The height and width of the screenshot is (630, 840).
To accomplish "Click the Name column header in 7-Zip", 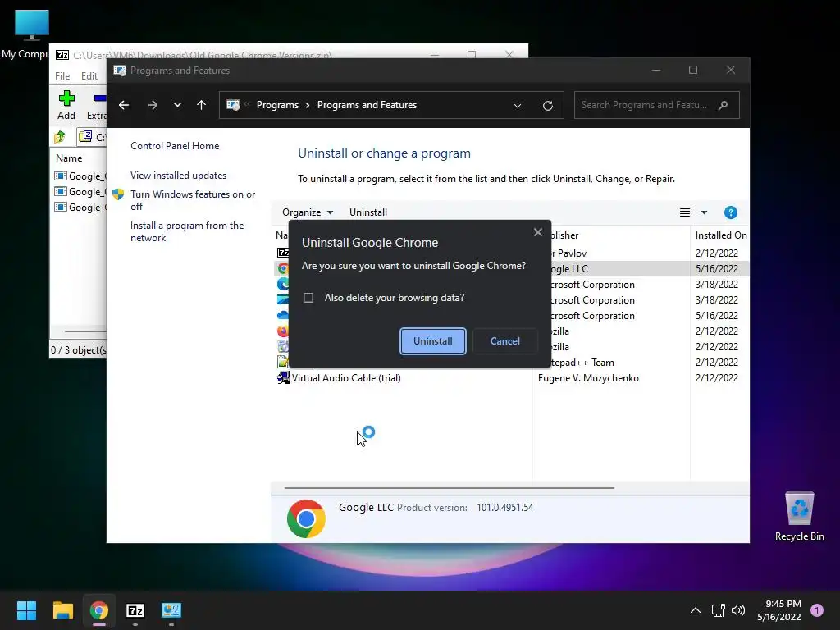I will (69, 158).
